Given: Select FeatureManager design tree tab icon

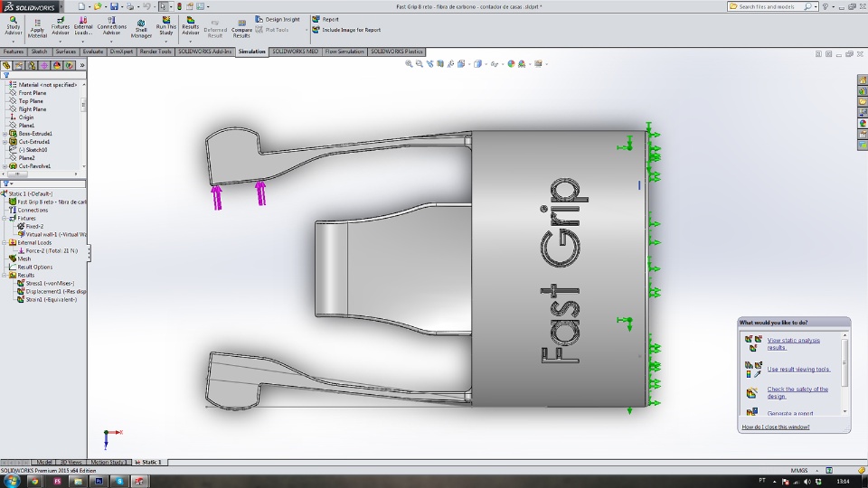Looking at the screenshot, I should click(x=6, y=65).
